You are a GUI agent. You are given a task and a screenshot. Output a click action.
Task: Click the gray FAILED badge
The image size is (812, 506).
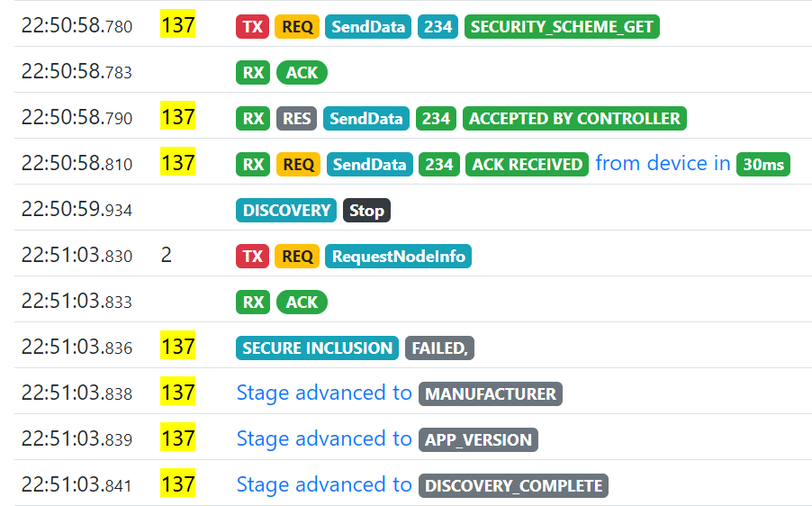tap(439, 348)
